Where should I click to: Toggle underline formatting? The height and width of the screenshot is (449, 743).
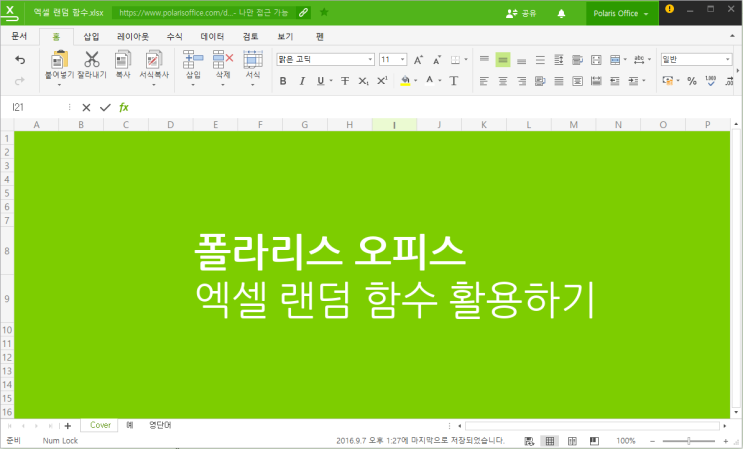[321, 81]
